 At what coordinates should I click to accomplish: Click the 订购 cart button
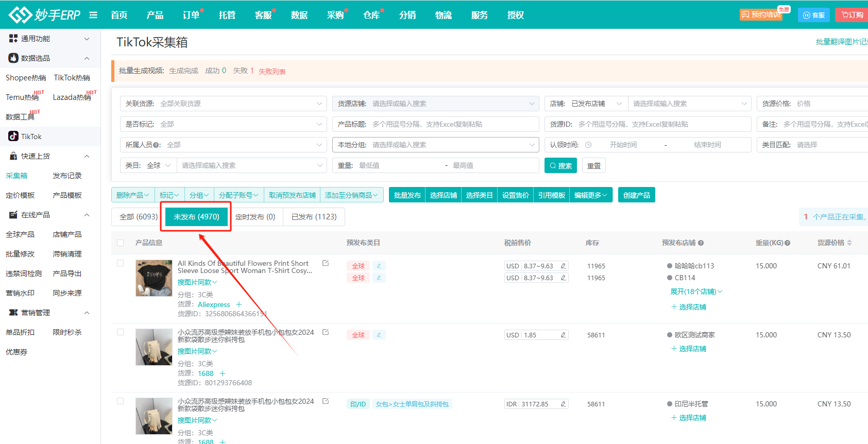[852, 15]
